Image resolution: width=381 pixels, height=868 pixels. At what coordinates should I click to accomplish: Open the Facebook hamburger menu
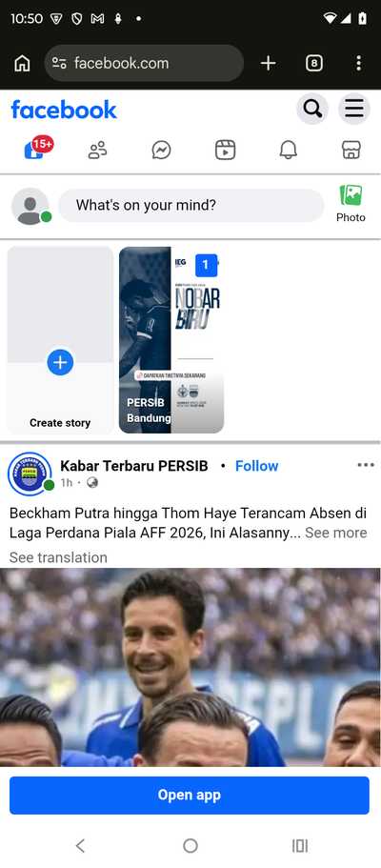coord(354,109)
